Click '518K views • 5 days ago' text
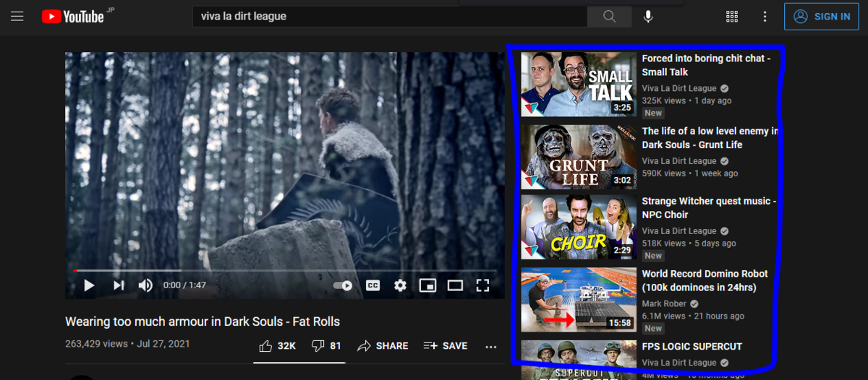This screenshot has height=380, width=868. coord(689,243)
